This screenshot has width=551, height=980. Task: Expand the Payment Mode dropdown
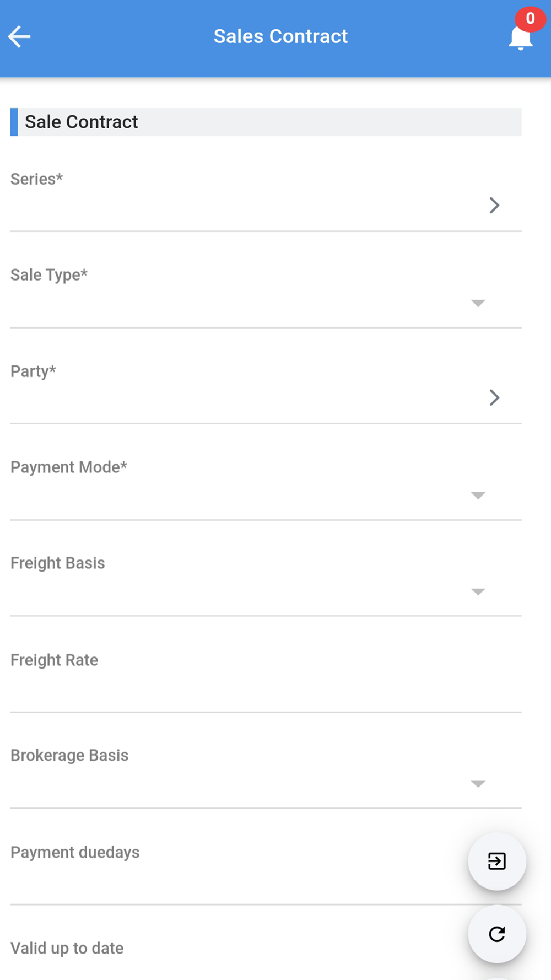[478, 496]
